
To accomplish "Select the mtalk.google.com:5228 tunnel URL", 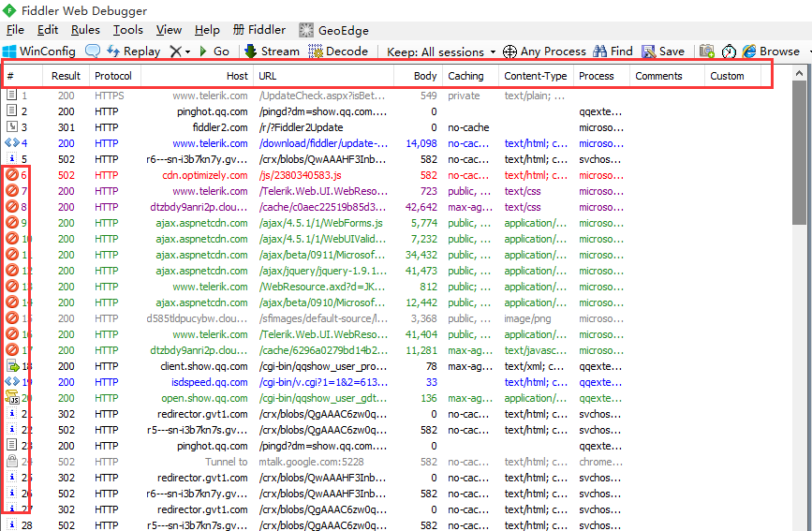I will 311,462.
